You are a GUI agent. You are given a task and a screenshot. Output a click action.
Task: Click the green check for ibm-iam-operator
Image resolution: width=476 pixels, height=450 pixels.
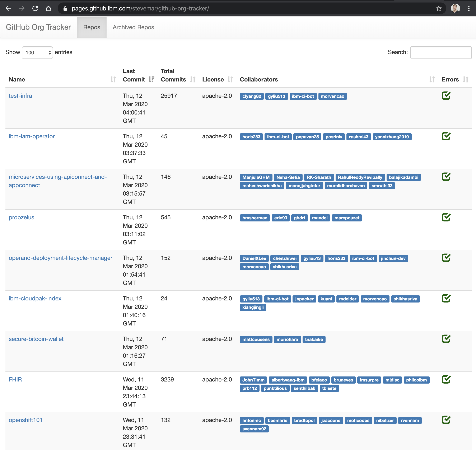pyautogui.click(x=446, y=136)
